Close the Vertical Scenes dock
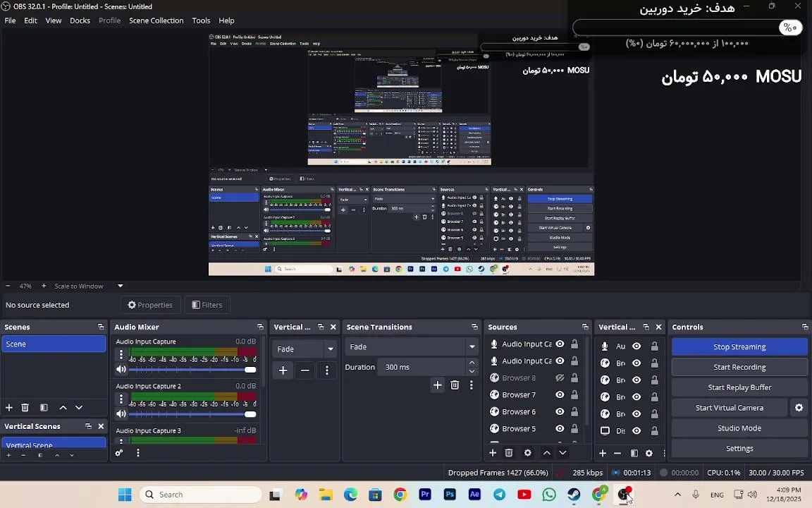Viewport: 812px width, 508px height. click(101, 426)
